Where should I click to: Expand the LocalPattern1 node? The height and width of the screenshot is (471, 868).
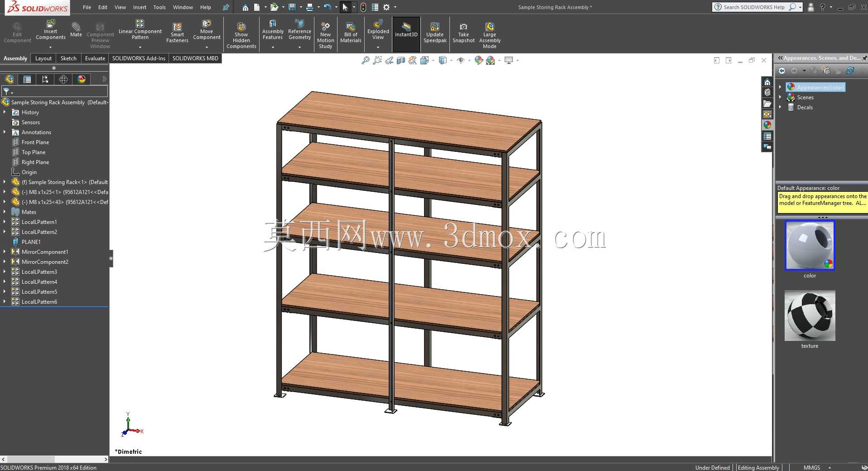5,222
